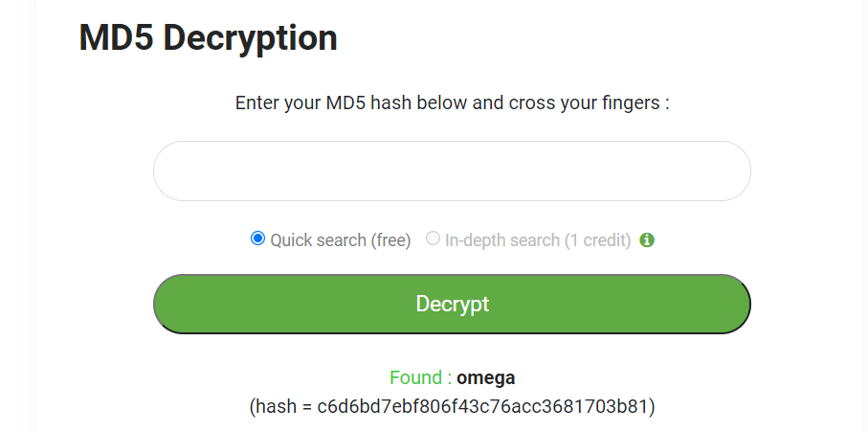
Task: Focus the MD5 hash input field
Action: tap(452, 171)
